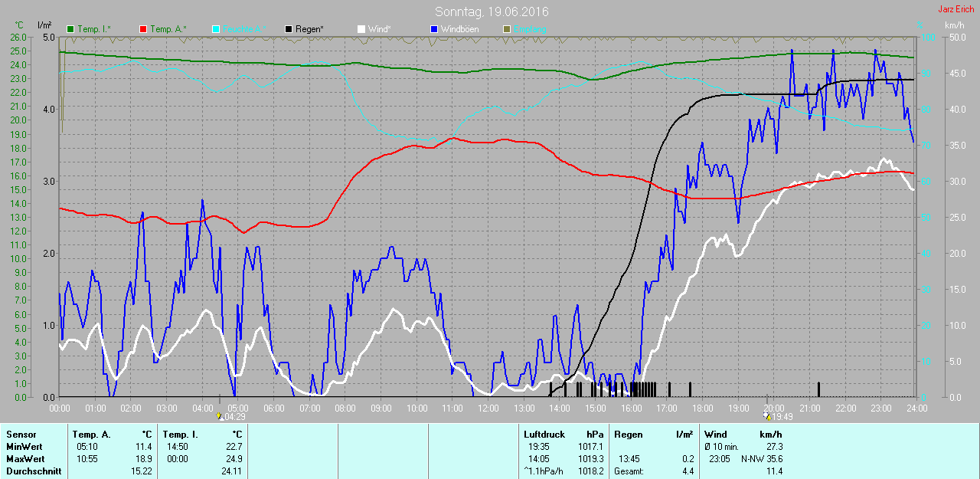Image resolution: width=980 pixels, height=479 pixels.
Task: Click the km/h axis unit label
Action: 955,25
